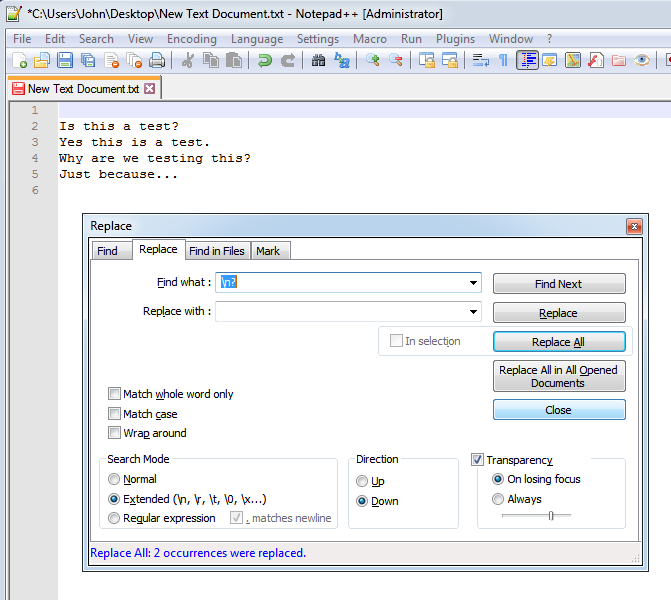671x600 pixels.
Task: Open folder as workspace icon
Action: 619,60
